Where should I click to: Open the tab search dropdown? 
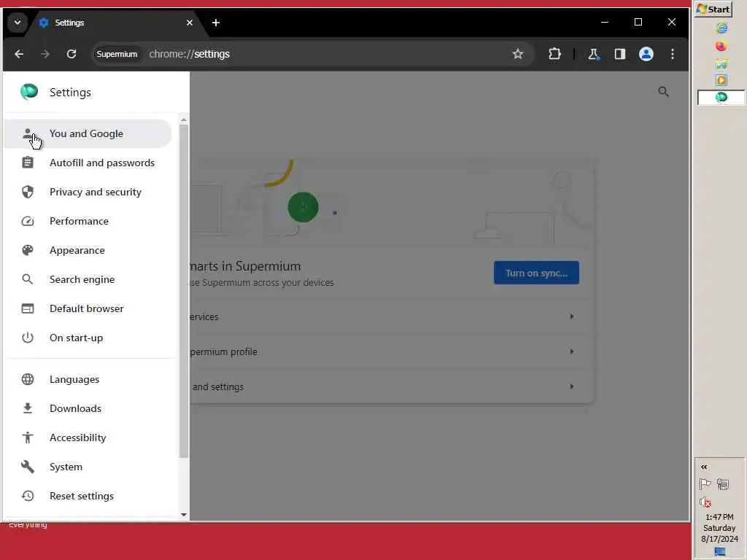click(18, 23)
